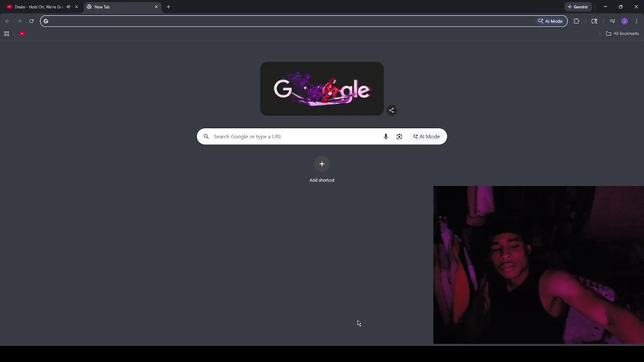The height and width of the screenshot is (362, 644).
Task: Close the Chrome window
Action: [636, 7]
